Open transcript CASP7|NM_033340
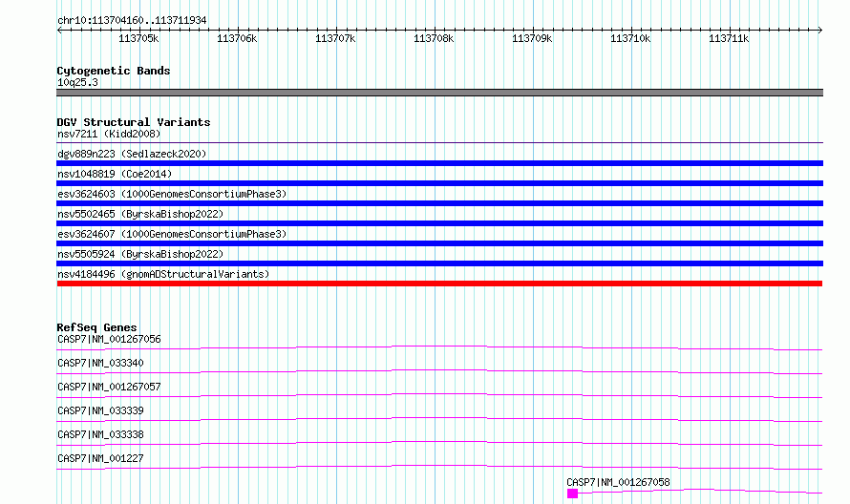The image size is (850, 504). coord(100,363)
